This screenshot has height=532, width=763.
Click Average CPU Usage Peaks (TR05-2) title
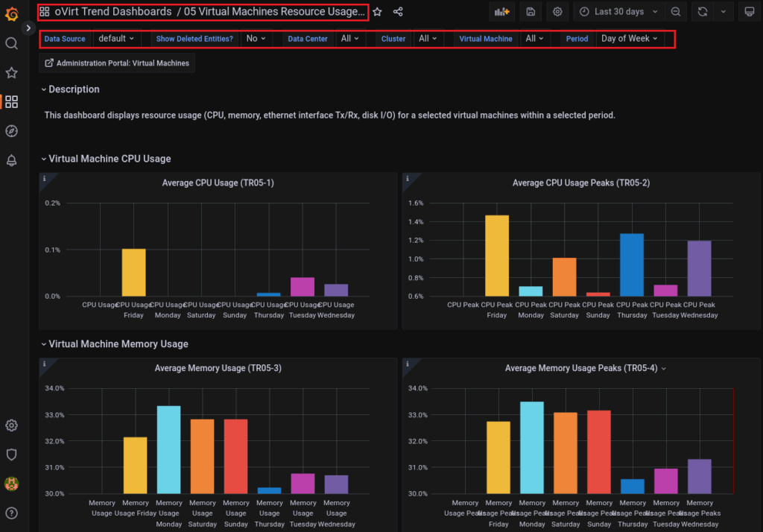click(581, 183)
